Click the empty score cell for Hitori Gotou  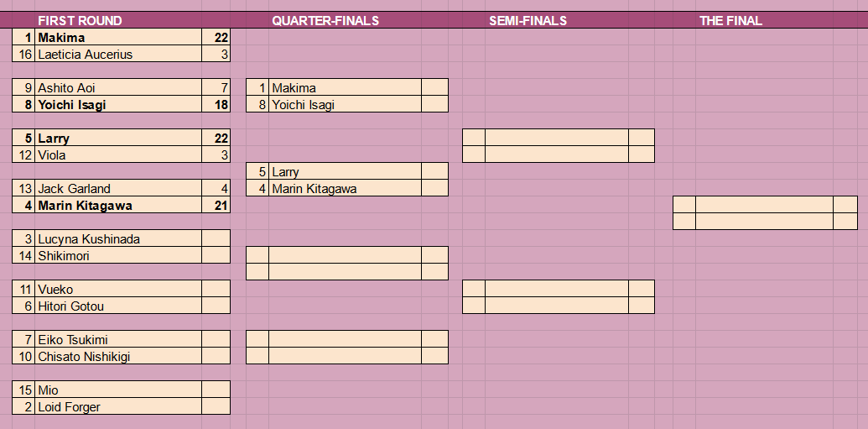[216, 306]
